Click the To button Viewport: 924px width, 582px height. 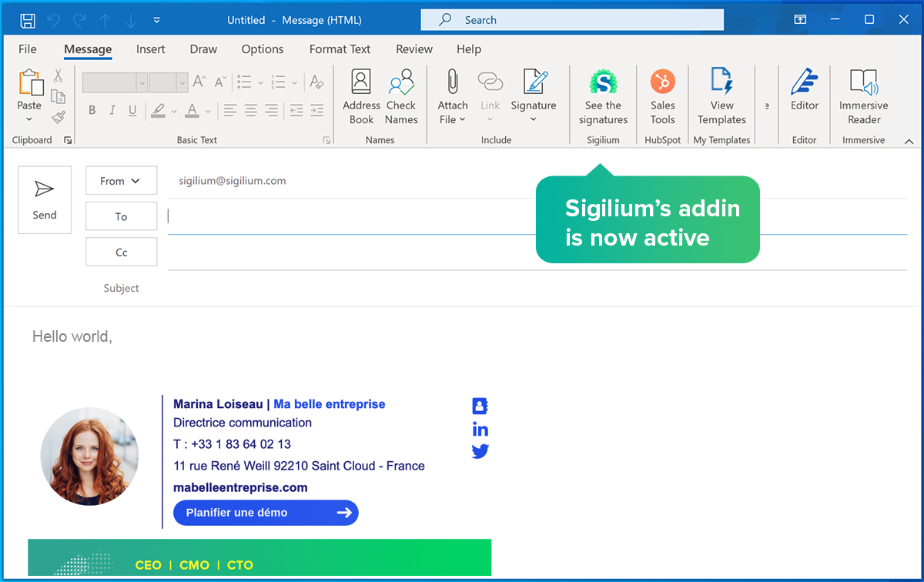click(x=121, y=216)
